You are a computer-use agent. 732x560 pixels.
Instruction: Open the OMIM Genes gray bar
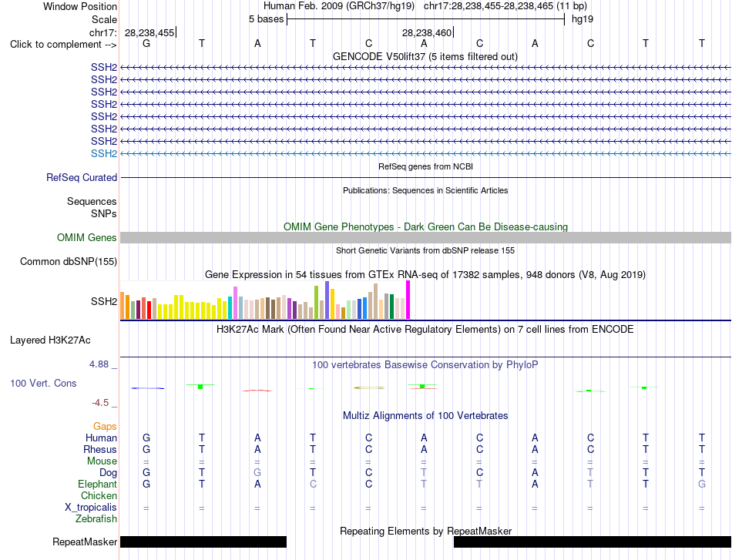[425, 237]
